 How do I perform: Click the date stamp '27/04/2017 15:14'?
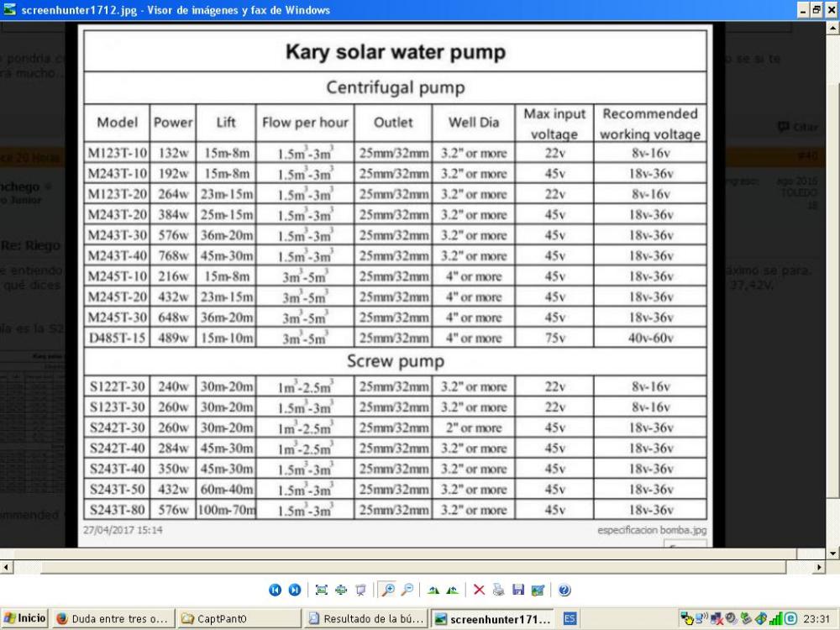123,530
